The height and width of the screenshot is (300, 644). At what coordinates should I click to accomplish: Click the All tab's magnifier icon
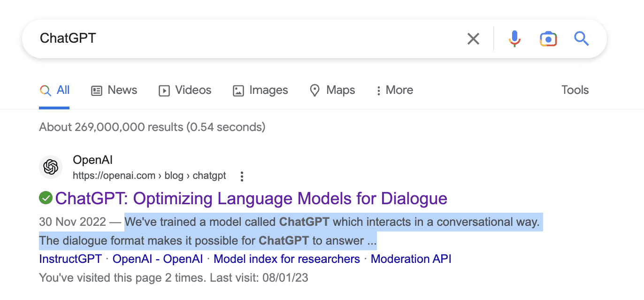pyautogui.click(x=46, y=90)
